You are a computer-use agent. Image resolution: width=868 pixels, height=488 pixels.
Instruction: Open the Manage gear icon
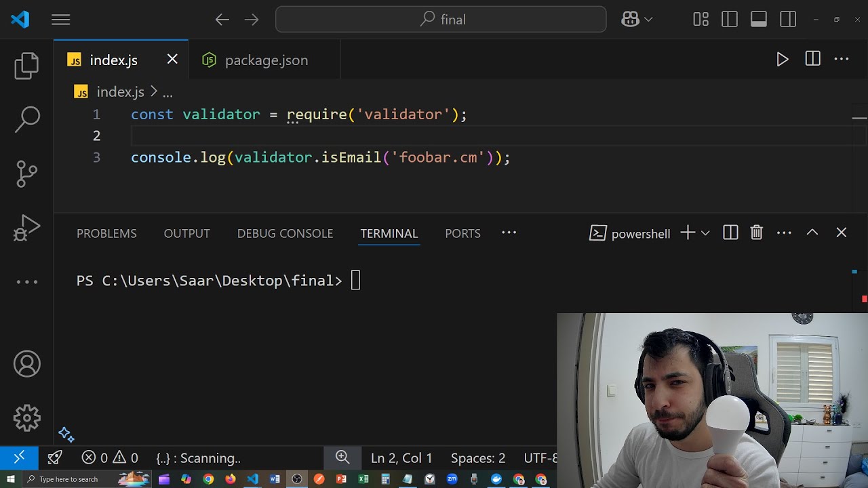click(x=27, y=418)
